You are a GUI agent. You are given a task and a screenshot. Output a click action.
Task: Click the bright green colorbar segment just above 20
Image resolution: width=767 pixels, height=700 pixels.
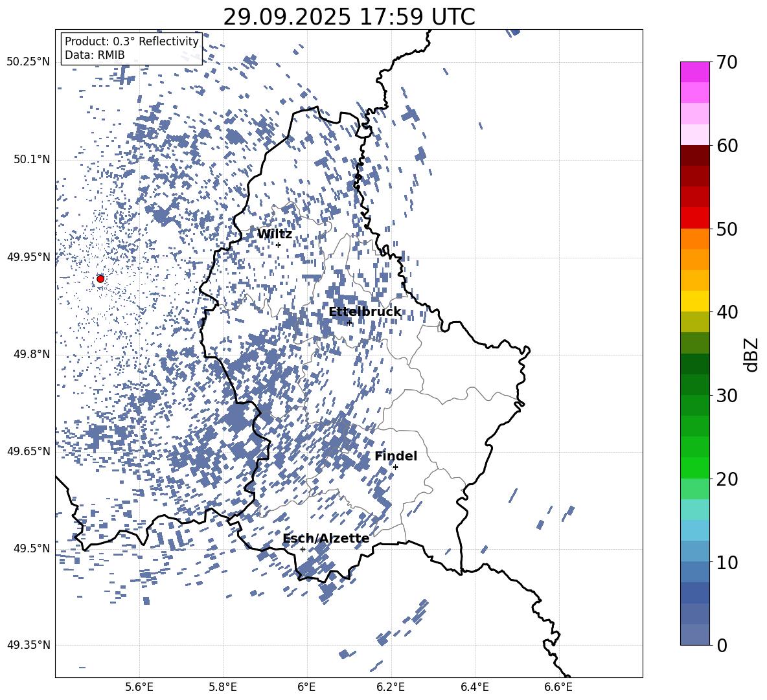pyautogui.click(x=694, y=468)
